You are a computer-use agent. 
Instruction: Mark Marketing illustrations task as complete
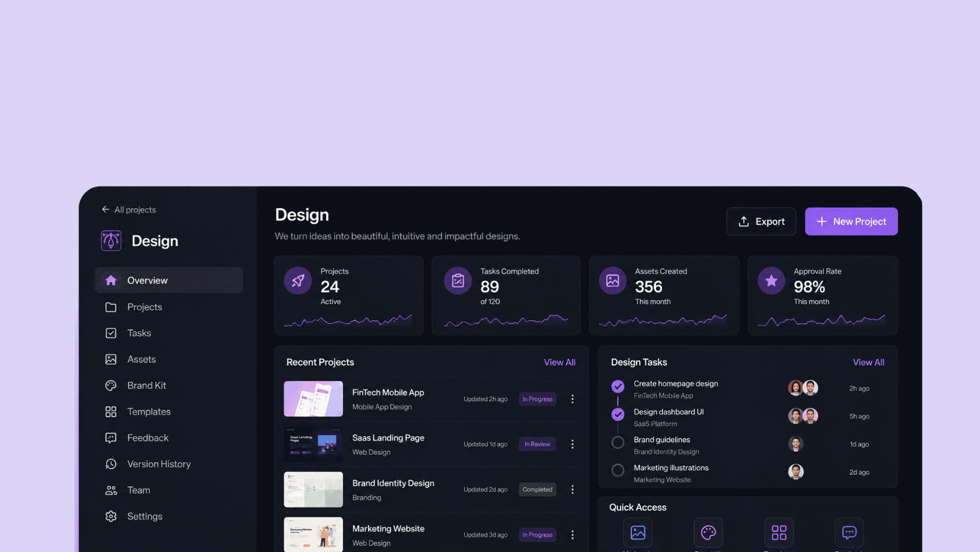[x=618, y=470]
